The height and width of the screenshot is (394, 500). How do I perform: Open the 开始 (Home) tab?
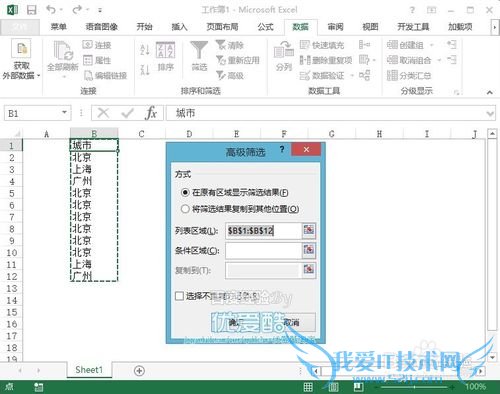click(144, 27)
